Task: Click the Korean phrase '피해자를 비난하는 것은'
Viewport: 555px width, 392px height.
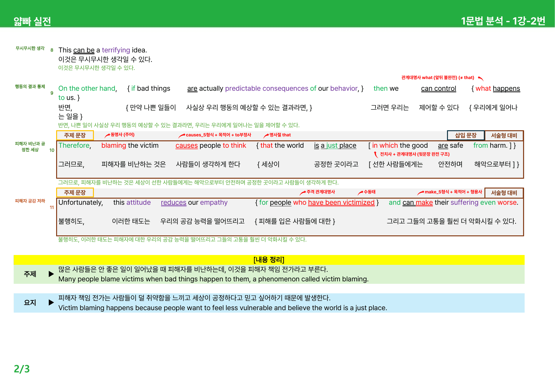Action: pos(133,164)
